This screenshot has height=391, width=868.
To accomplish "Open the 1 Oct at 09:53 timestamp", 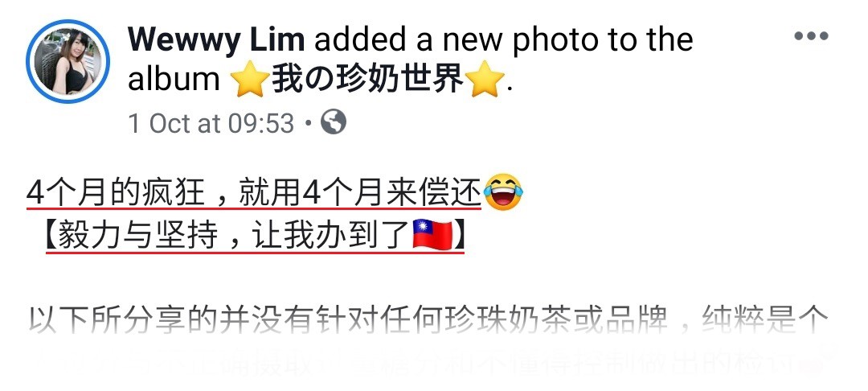I will [x=211, y=123].
